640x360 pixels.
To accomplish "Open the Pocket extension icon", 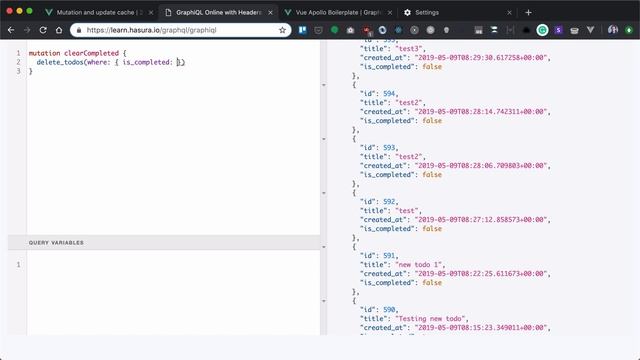I will coord(318,30).
